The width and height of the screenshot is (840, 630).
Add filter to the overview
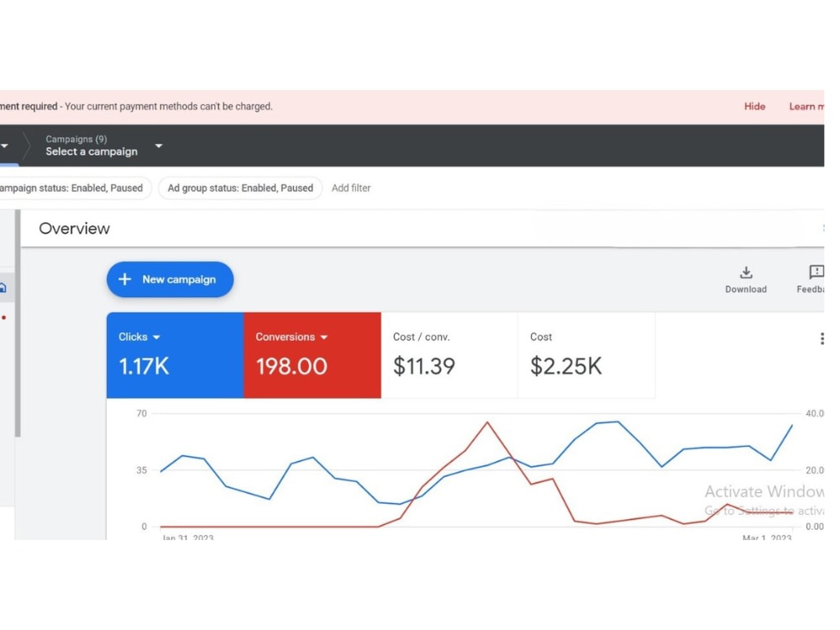[x=351, y=188]
